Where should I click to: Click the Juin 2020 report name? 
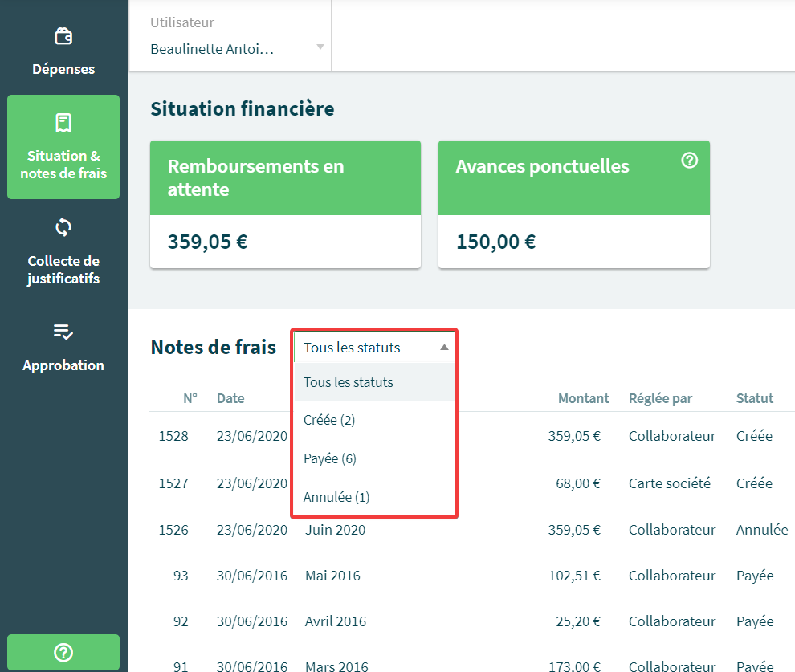(x=335, y=530)
